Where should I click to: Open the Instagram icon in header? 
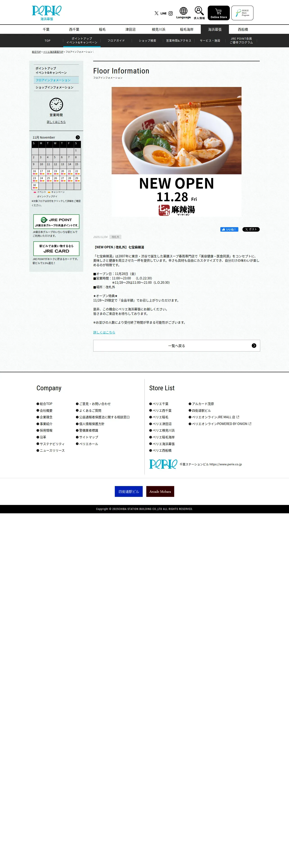coord(171,14)
